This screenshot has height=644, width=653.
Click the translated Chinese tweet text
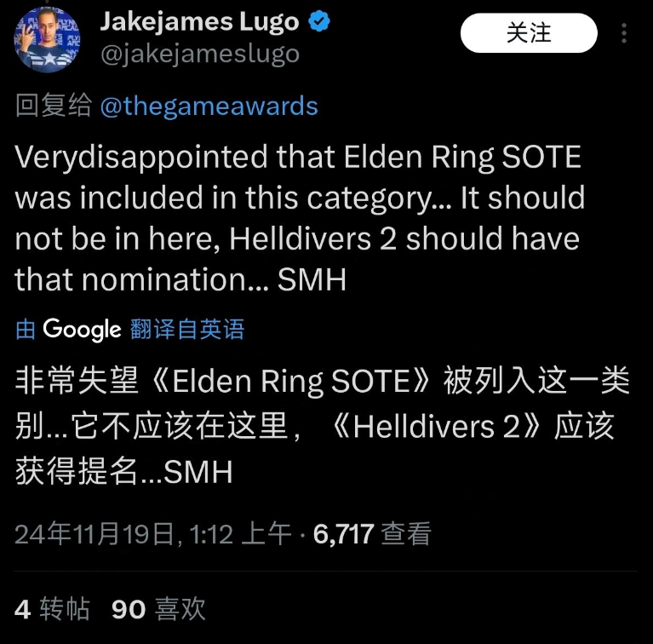pos(322,426)
